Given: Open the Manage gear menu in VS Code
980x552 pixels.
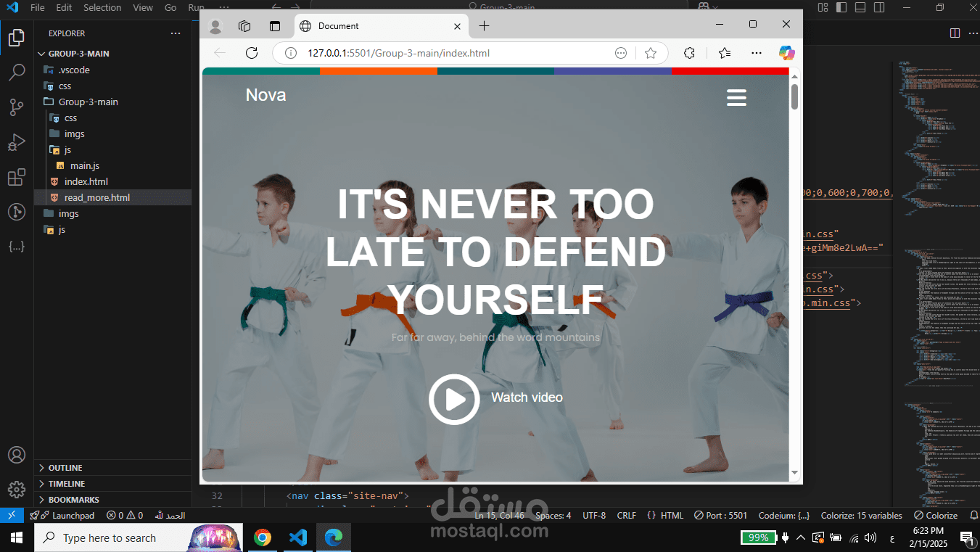Looking at the screenshot, I should coord(17,489).
